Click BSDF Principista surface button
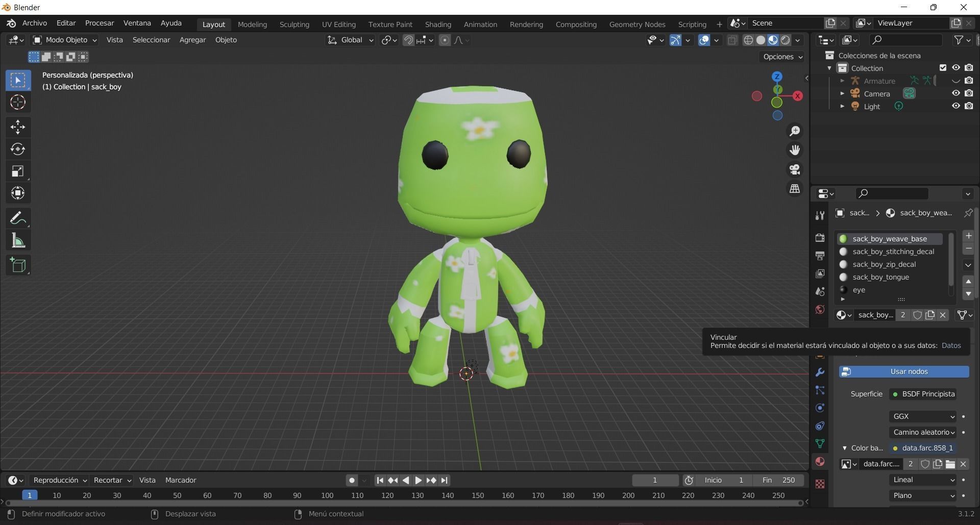The image size is (980, 525). click(923, 394)
